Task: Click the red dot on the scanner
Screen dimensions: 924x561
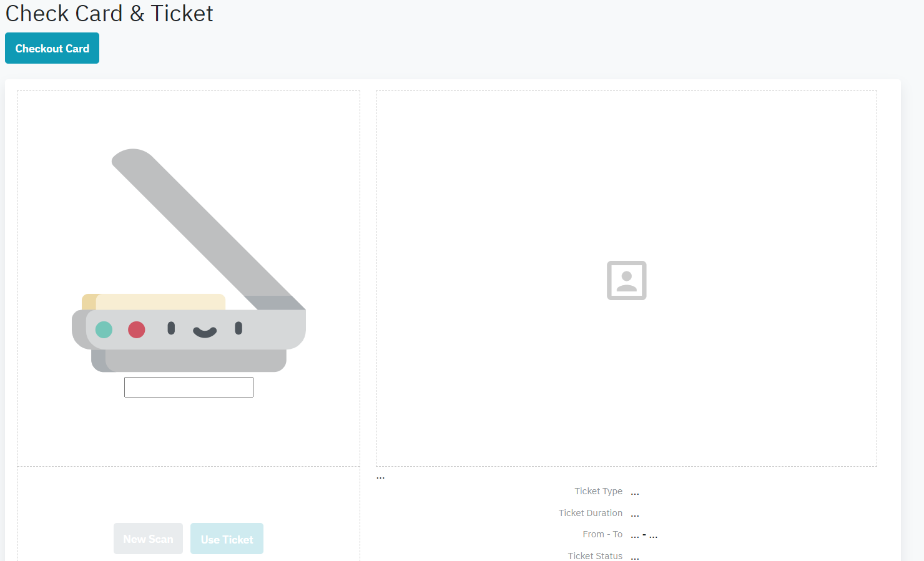Action: pos(137,329)
